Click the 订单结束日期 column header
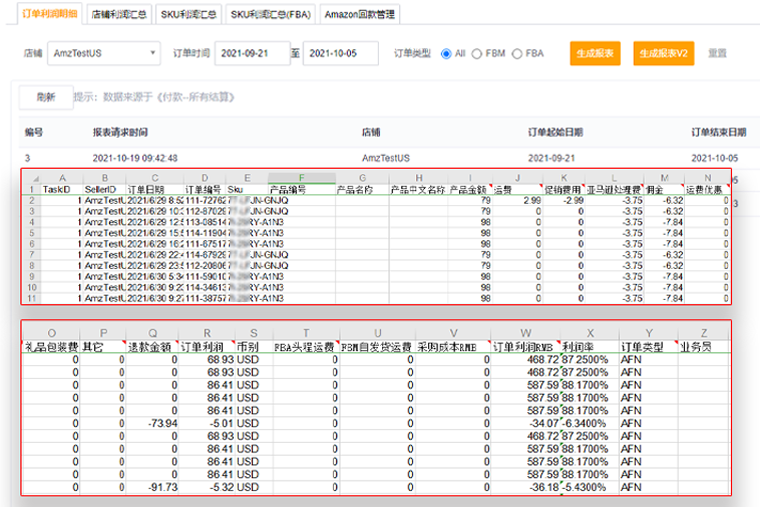 (x=718, y=132)
